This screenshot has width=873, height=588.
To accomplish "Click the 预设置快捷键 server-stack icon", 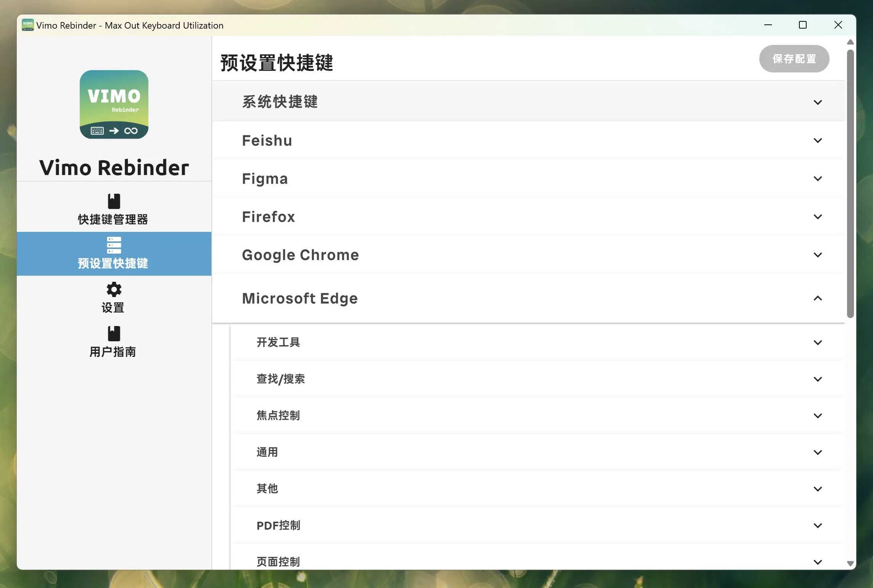I will [114, 245].
